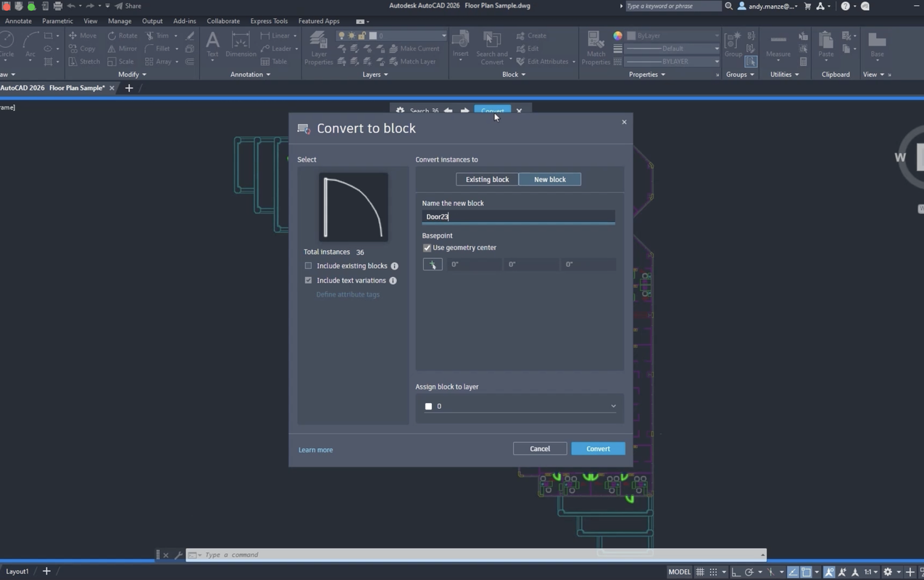Open Layer Properties in the ribbon
This screenshot has width=924, height=580.
click(318, 48)
